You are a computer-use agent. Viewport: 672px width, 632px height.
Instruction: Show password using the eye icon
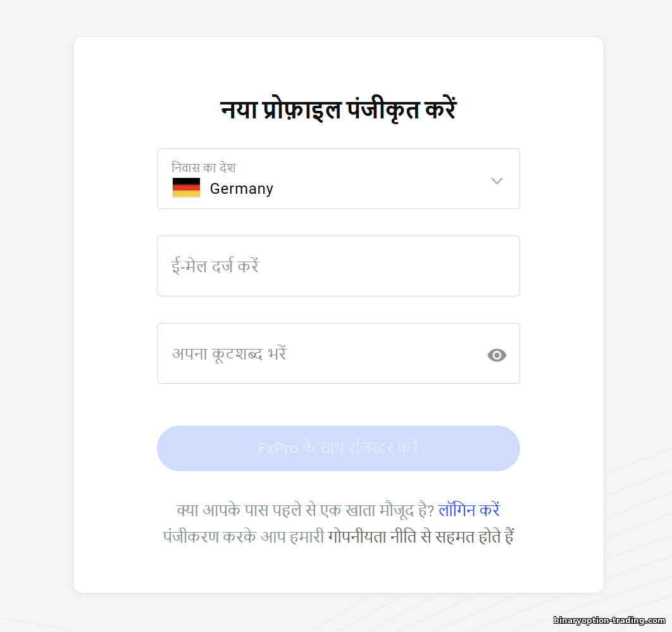click(497, 355)
